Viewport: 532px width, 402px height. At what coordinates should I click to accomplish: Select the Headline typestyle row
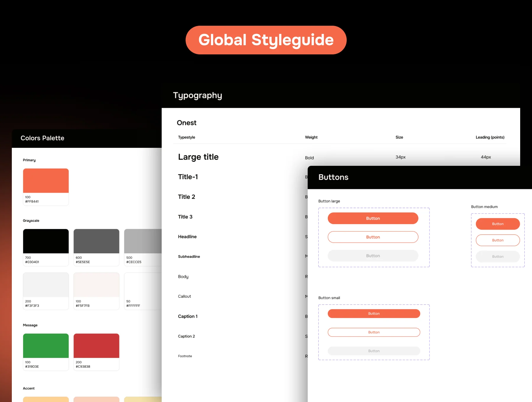pyautogui.click(x=187, y=236)
